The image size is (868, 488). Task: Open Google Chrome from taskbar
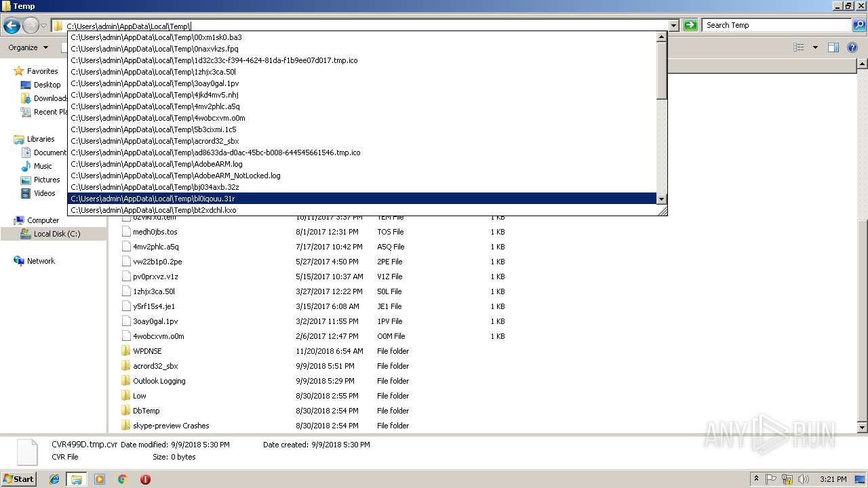(122, 479)
